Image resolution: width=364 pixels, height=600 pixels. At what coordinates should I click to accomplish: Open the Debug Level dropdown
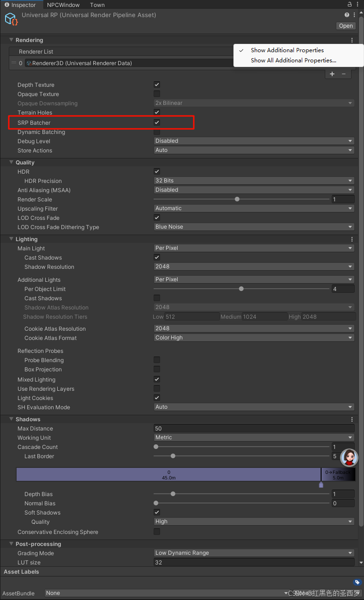click(254, 141)
